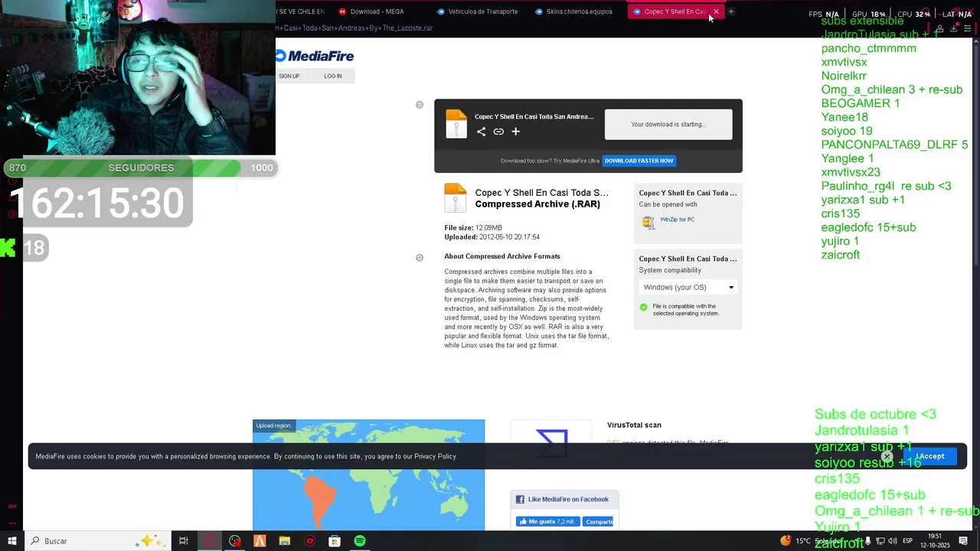
Task: Open a new browser tab with plus
Action: coord(731,11)
